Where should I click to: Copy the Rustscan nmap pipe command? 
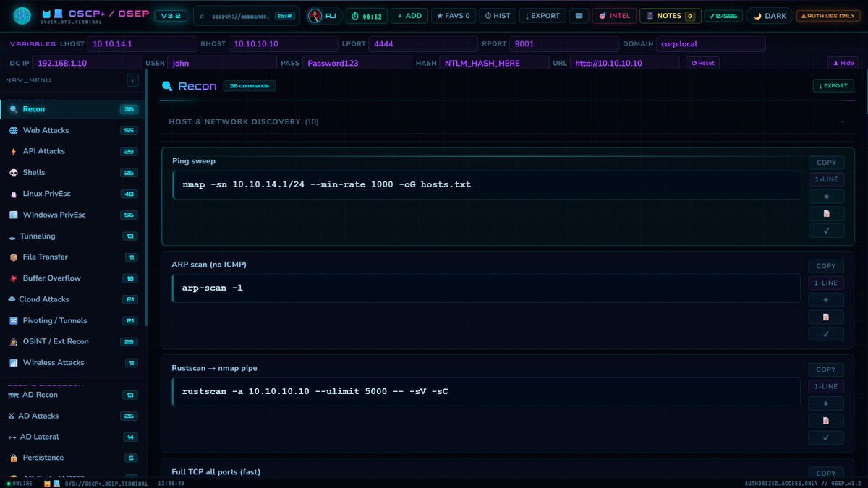[x=826, y=369]
